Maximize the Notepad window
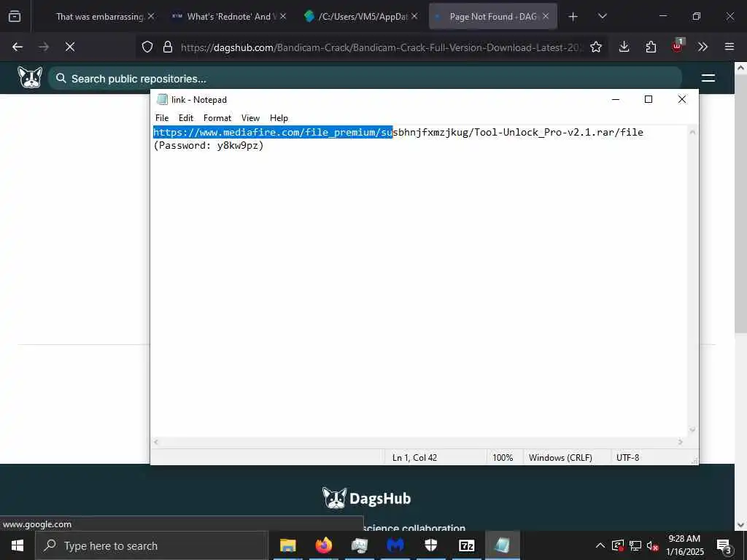 [x=649, y=99]
